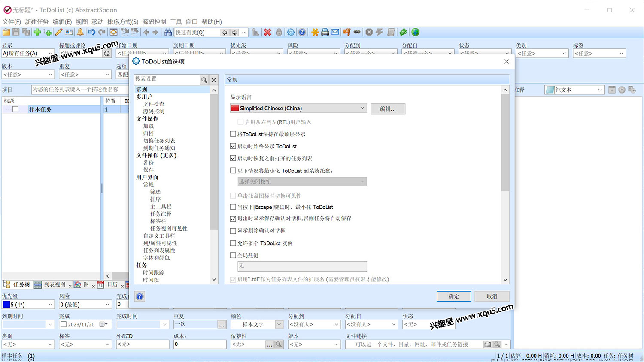Click the file link browse folder icon
The image size is (644, 362).
(487, 344)
